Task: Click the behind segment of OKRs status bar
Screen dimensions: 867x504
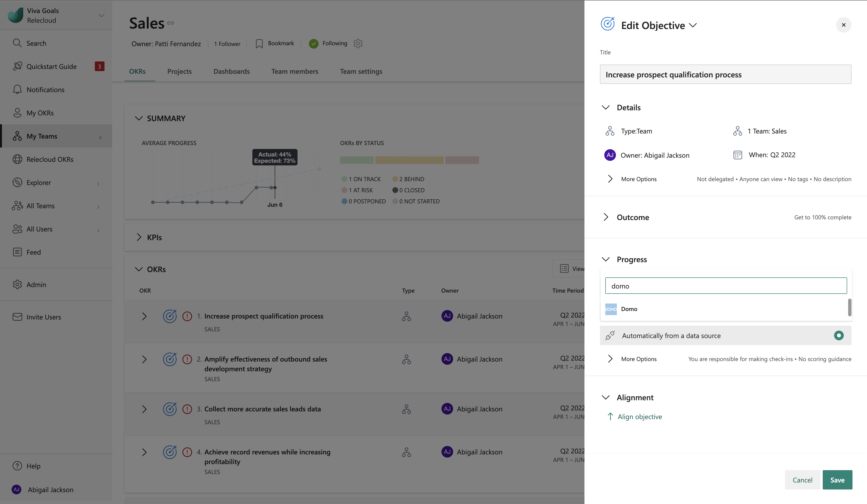Action: point(409,160)
